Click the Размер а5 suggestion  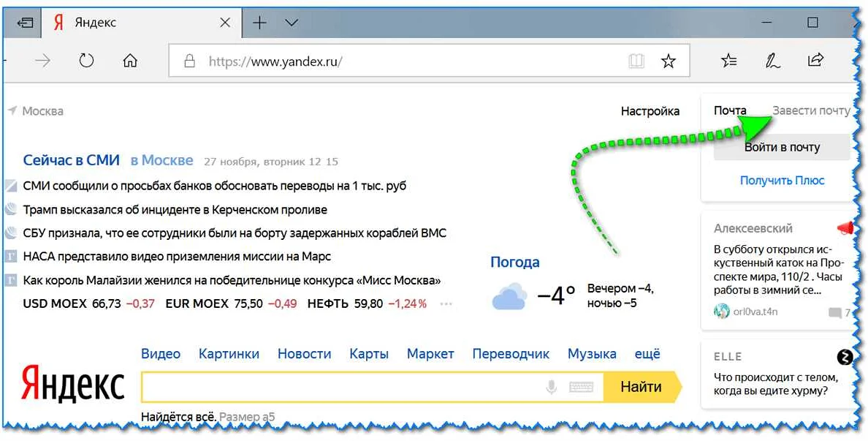click(248, 417)
